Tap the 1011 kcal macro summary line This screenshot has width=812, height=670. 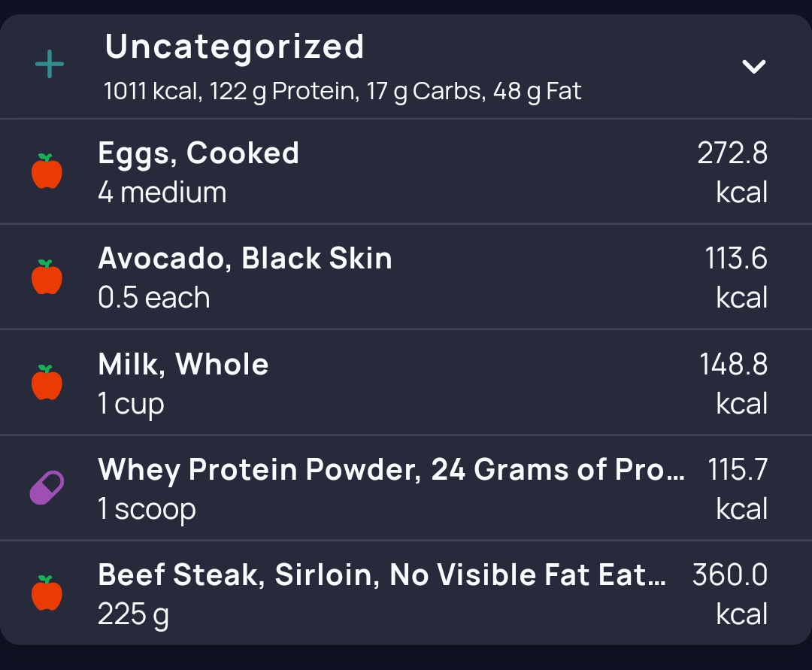click(x=342, y=92)
